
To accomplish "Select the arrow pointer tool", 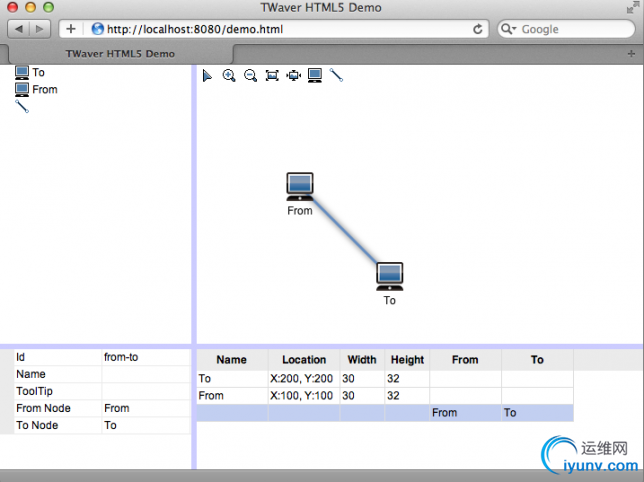I will click(207, 76).
